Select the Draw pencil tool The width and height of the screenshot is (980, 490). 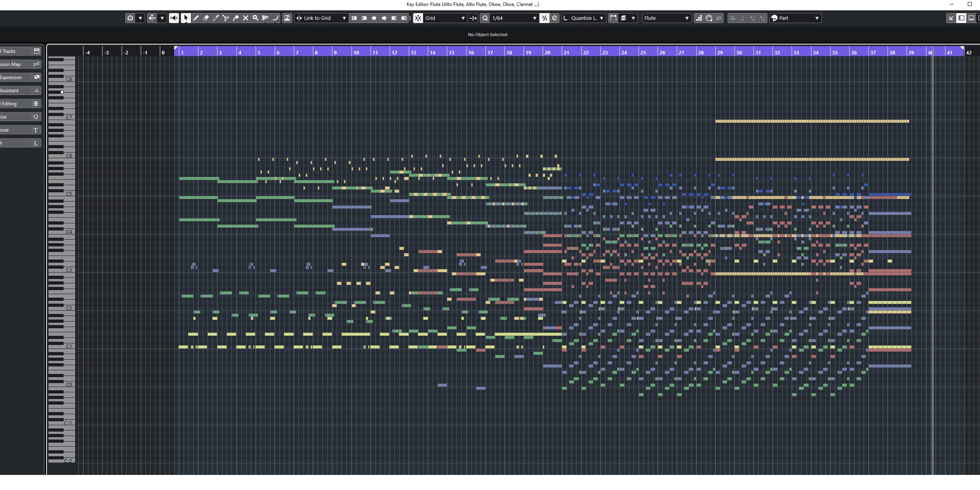196,18
